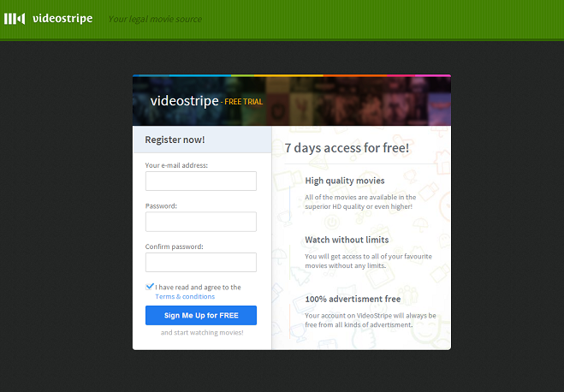
Task: Click the 'superior HD quality or even higher!' text
Action: point(359,206)
